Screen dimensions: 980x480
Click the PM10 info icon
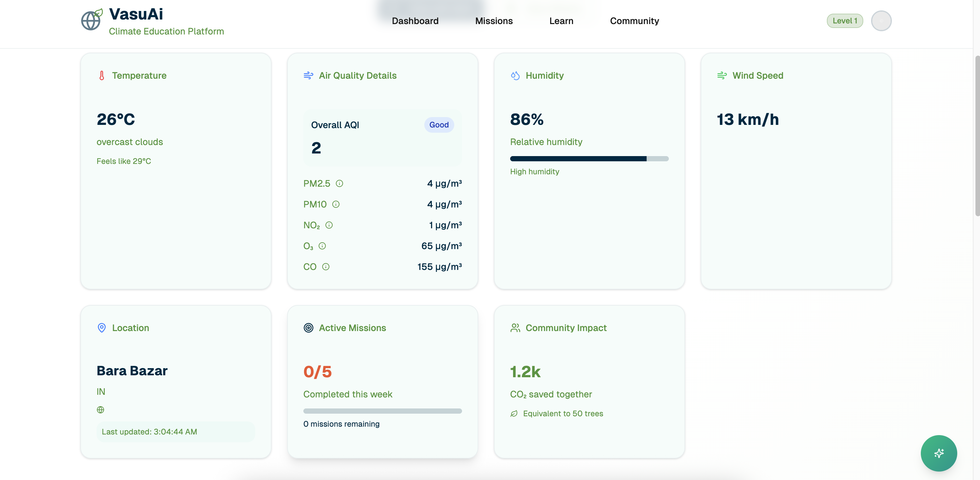coord(336,204)
